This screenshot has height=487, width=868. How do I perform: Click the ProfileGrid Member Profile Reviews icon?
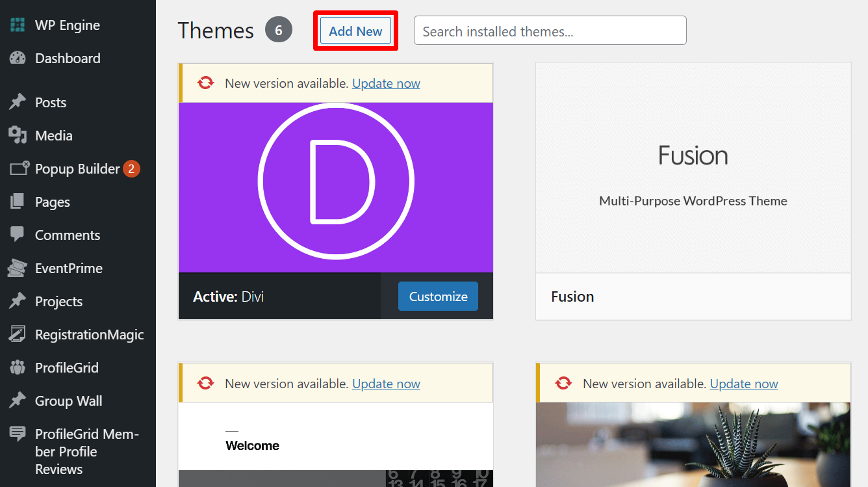click(x=18, y=434)
